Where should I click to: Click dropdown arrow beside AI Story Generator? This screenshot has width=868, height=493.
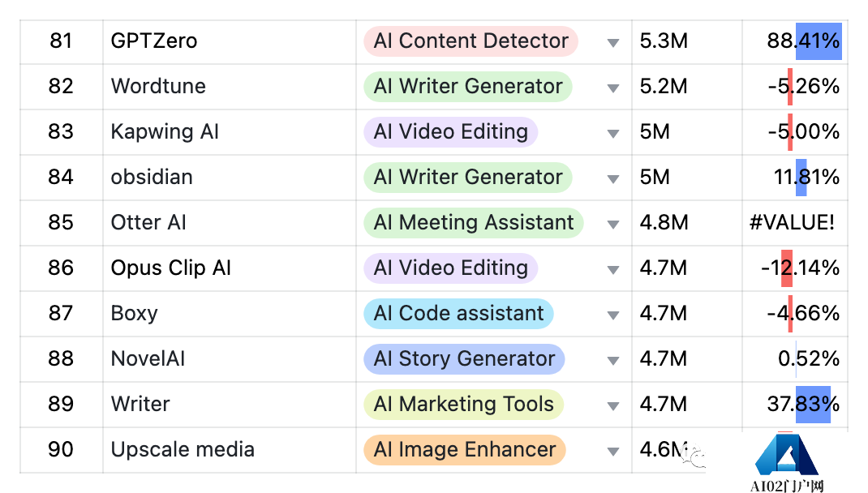pos(612,360)
